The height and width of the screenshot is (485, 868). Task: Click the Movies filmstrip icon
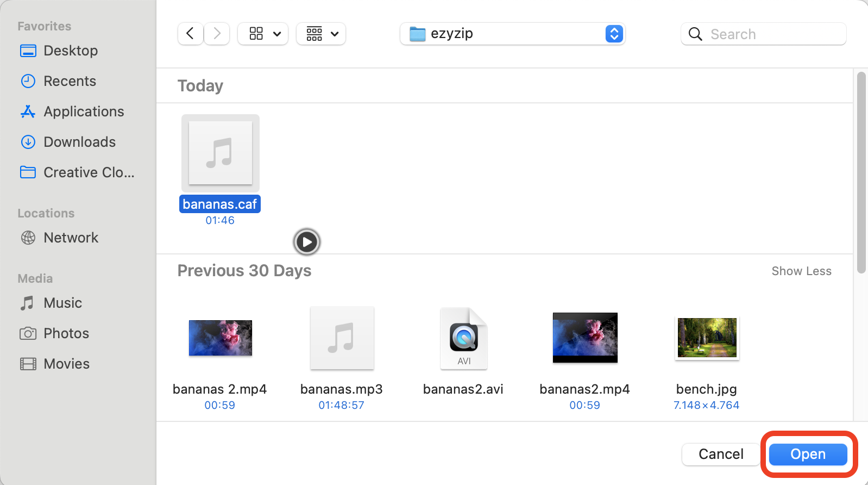click(x=28, y=364)
